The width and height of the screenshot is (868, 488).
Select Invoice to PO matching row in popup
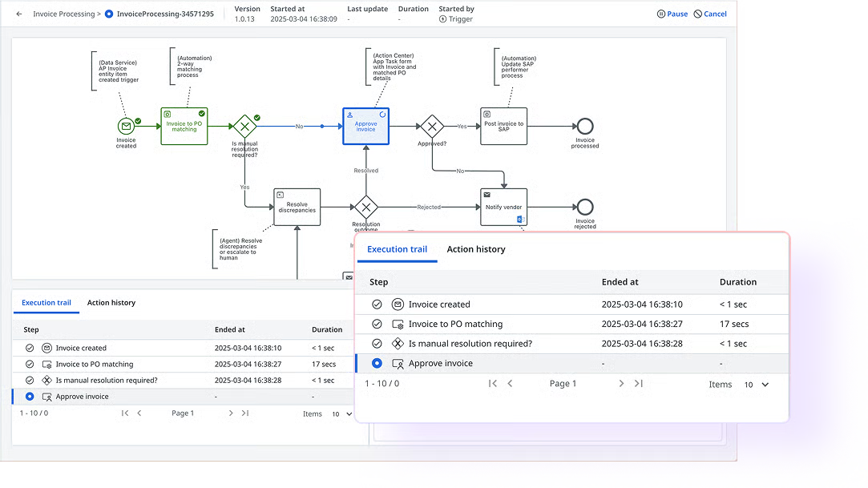coord(571,325)
